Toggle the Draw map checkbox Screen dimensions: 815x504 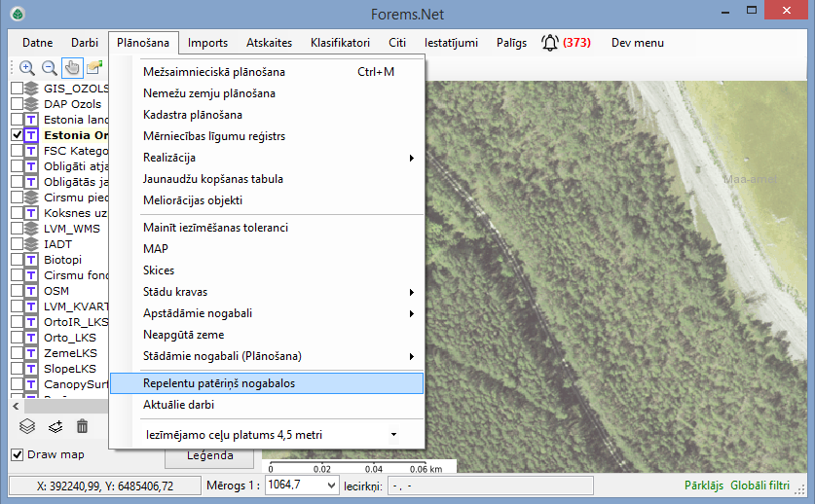(18, 454)
